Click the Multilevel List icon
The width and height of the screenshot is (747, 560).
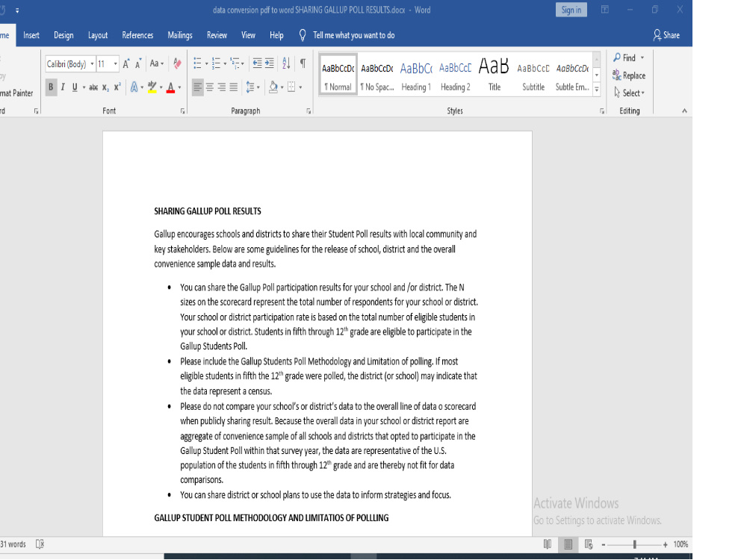click(x=235, y=63)
